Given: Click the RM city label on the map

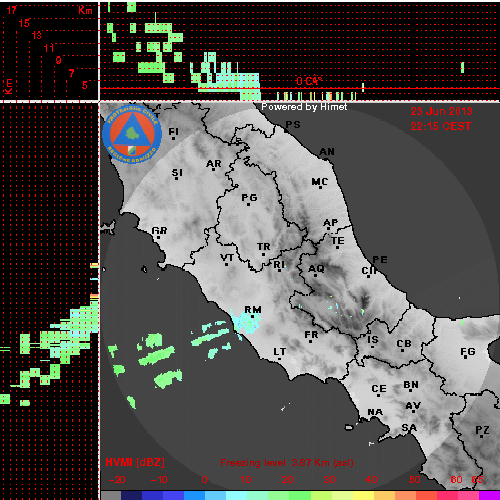Looking at the screenshot, I should [x=253, y=310].
